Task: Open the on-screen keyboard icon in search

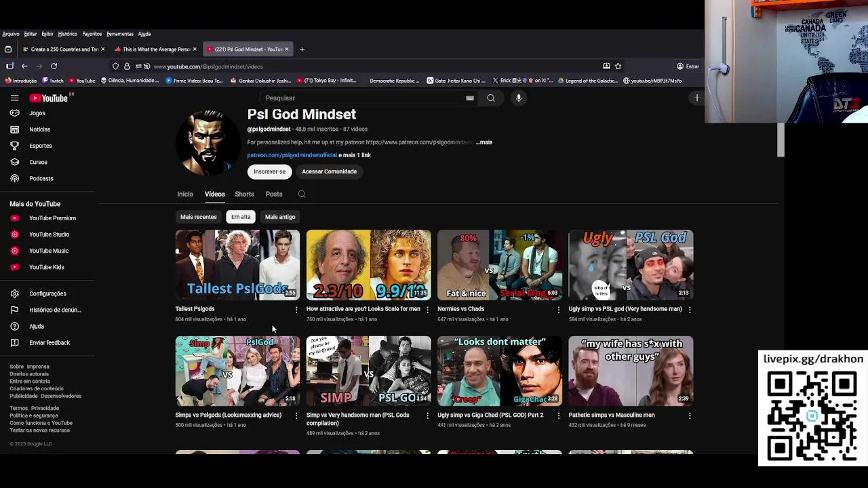Action: coord(469,98)
